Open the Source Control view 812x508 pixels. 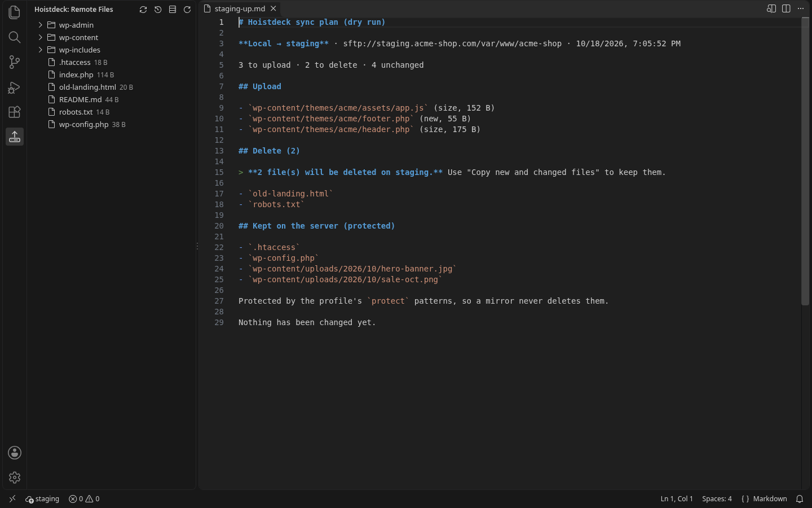[x=15, y=62]
